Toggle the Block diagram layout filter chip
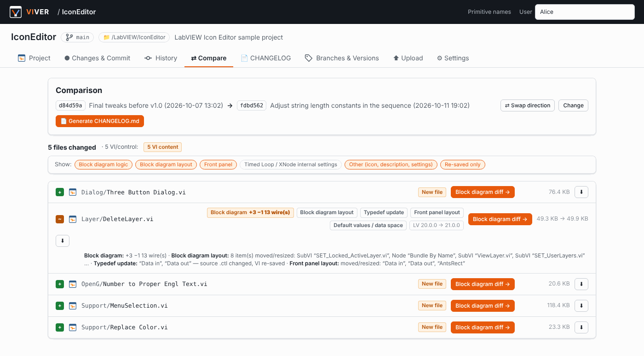Screen dimensions: 644x356 pos(166,164)
